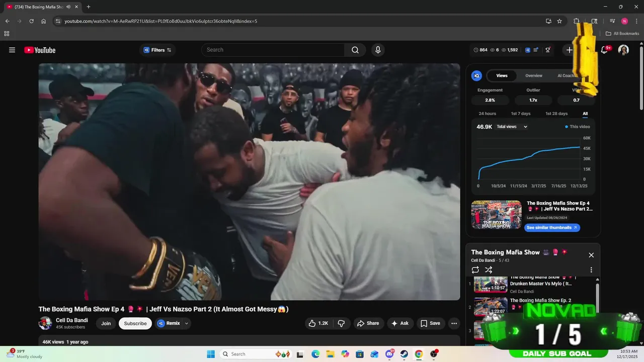The height and width of the screenshot is (362, 644).
Task: Toggle shuffle playlist
Action: 489,270
